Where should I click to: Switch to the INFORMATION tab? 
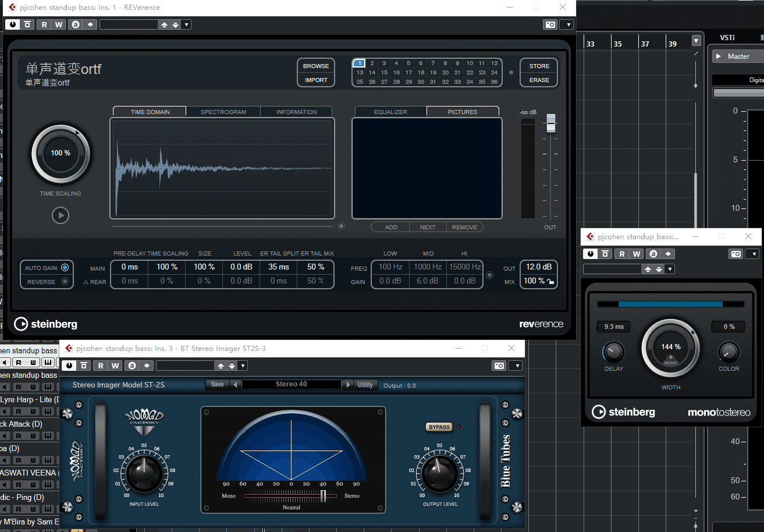[x=296, y=112]
